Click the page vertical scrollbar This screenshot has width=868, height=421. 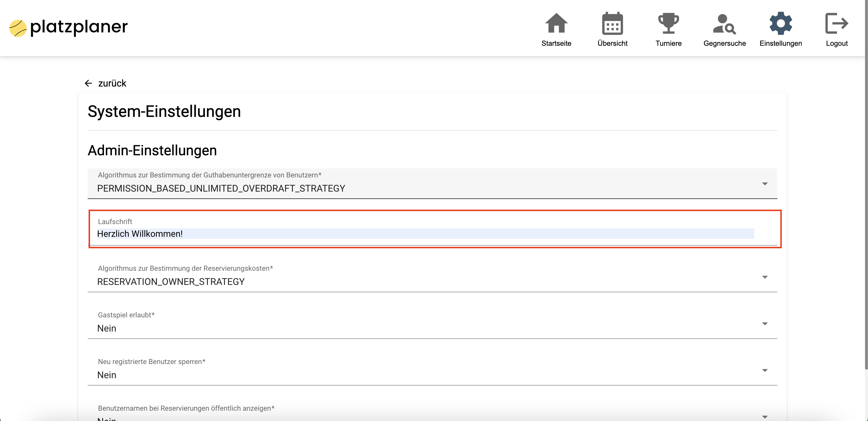tap(866, 185)
